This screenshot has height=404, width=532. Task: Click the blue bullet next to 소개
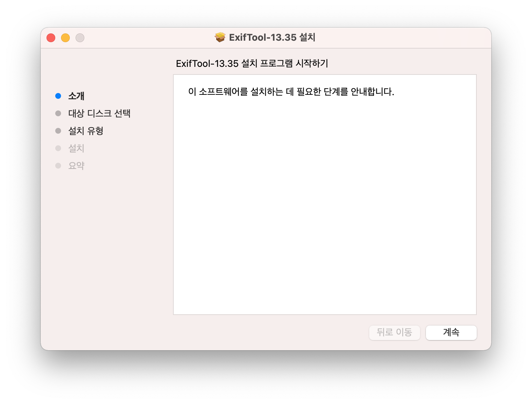coord(58,96)
